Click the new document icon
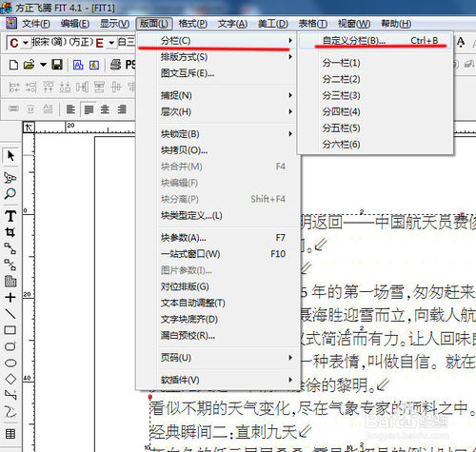 tap(13, 65)
